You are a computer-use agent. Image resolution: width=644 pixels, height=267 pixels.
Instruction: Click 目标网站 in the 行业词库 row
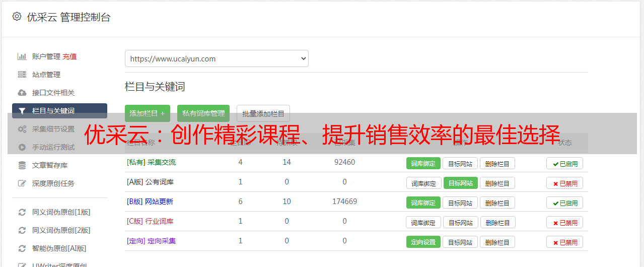(461, 222)
